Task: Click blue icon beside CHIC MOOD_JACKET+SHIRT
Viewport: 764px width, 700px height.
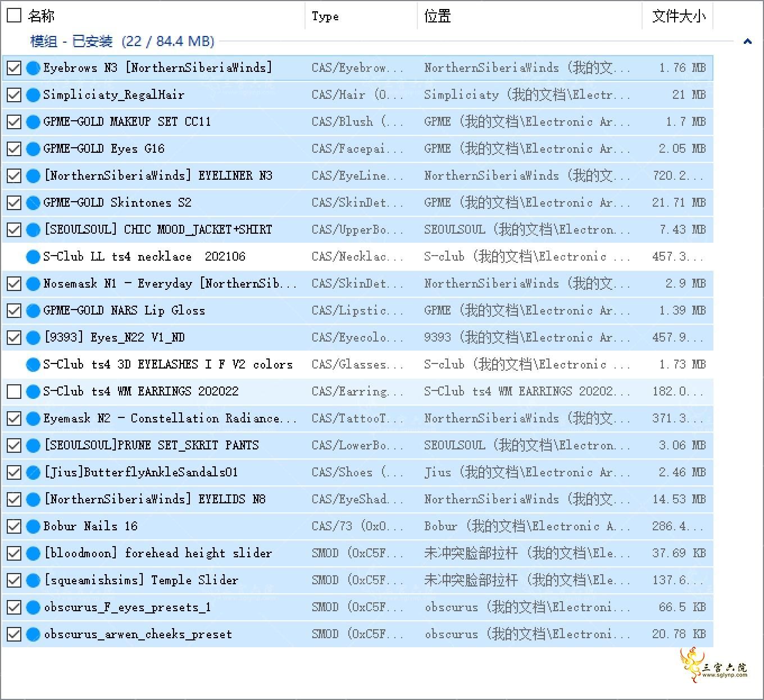Action: point(33,230)
